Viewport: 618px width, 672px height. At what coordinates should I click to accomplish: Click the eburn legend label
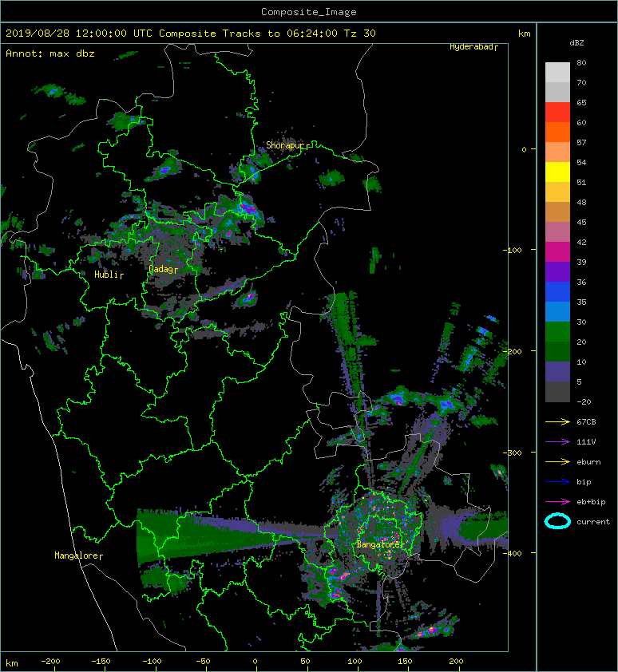click(x=588, y=462)
